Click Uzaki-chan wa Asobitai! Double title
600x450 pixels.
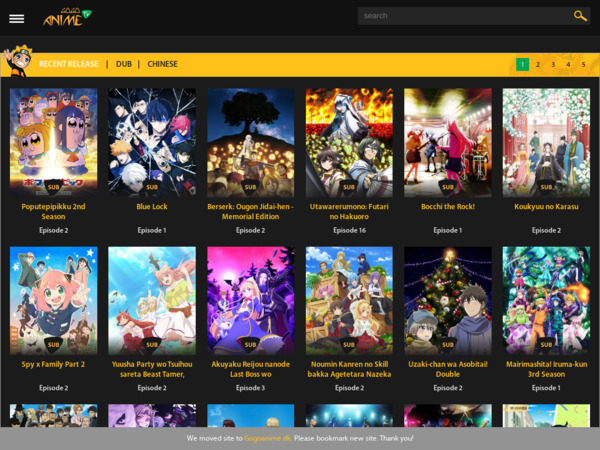pos(448,369)
